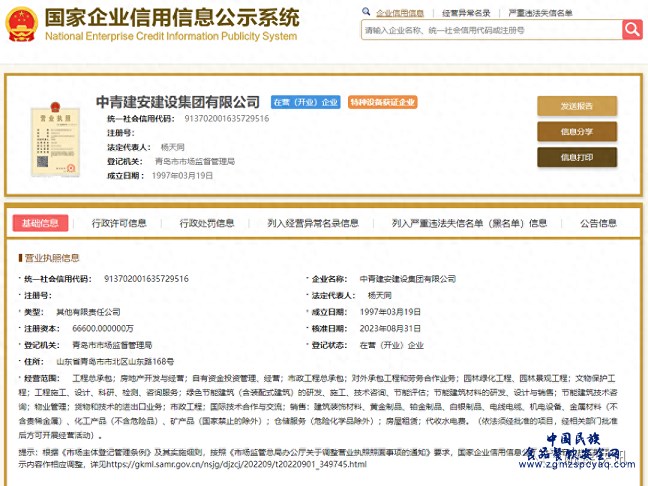This screenshot has width=648, height=486.
Task: Switch to the 行政许可信息 tab
Action: coord(119,223)
